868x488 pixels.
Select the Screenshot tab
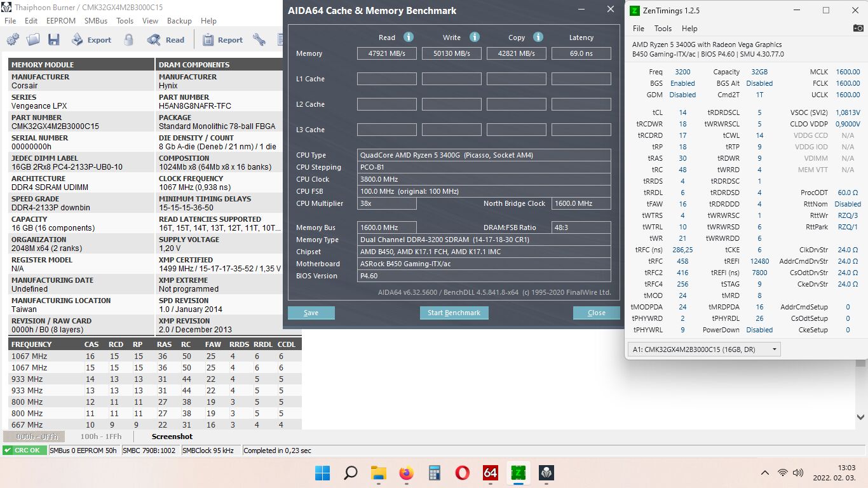172,437
